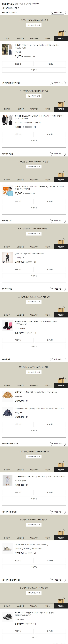The image size is (68, 644).
Task: Open the address chevron for 주식회사 스타필드수원
Action: coord(64,444)
